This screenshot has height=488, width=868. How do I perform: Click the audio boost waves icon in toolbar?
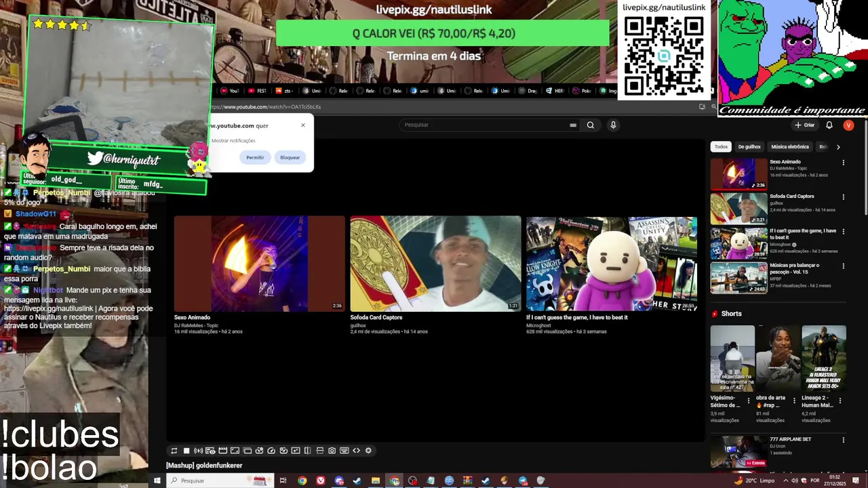[x=198, y=451]
